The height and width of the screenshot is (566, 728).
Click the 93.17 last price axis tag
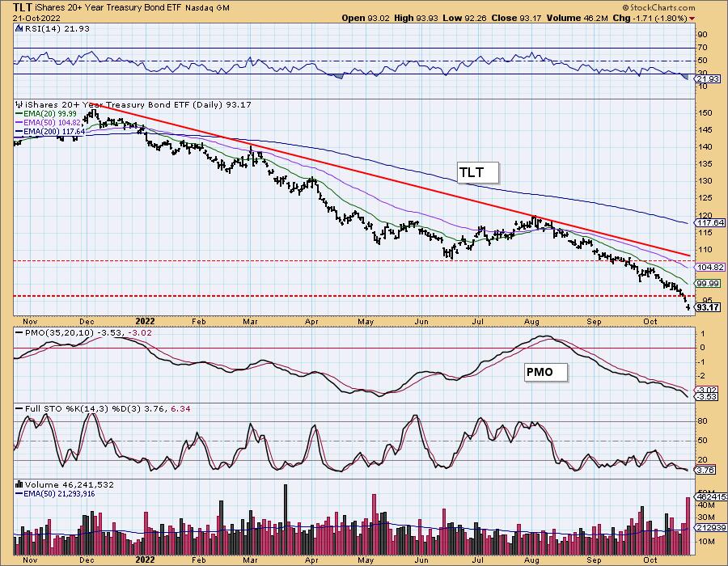(x=708, y=307)
